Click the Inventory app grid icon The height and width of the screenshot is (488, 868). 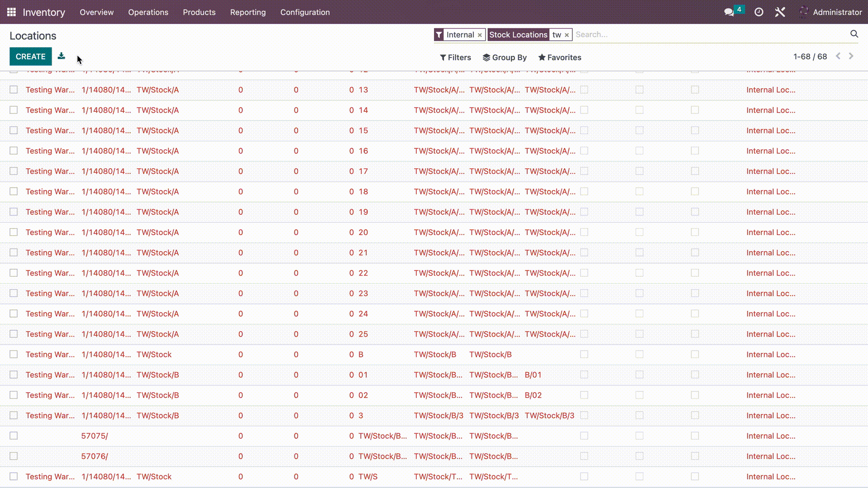coord(11,12)
